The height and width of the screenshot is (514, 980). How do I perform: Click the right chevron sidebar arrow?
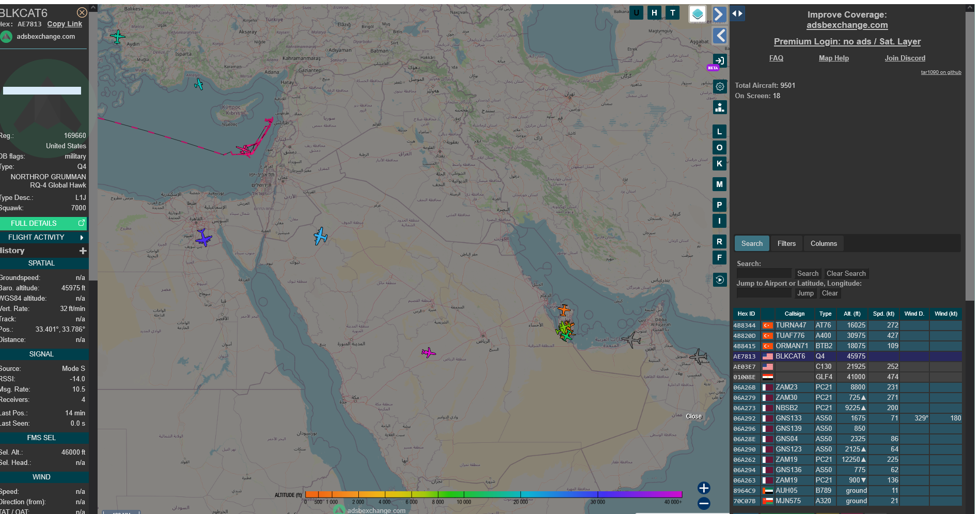[719, 14]
